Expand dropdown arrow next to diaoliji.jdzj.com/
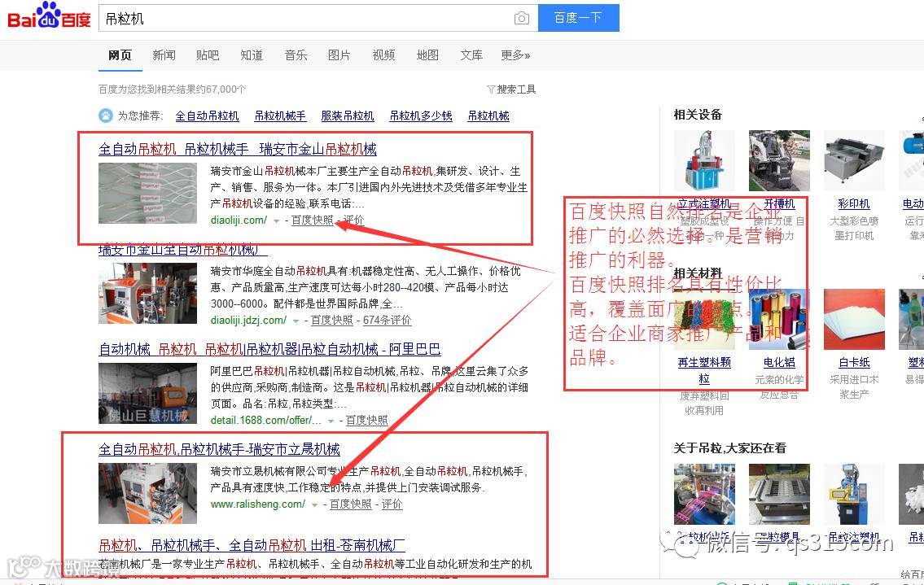 (x=296, y=321)
